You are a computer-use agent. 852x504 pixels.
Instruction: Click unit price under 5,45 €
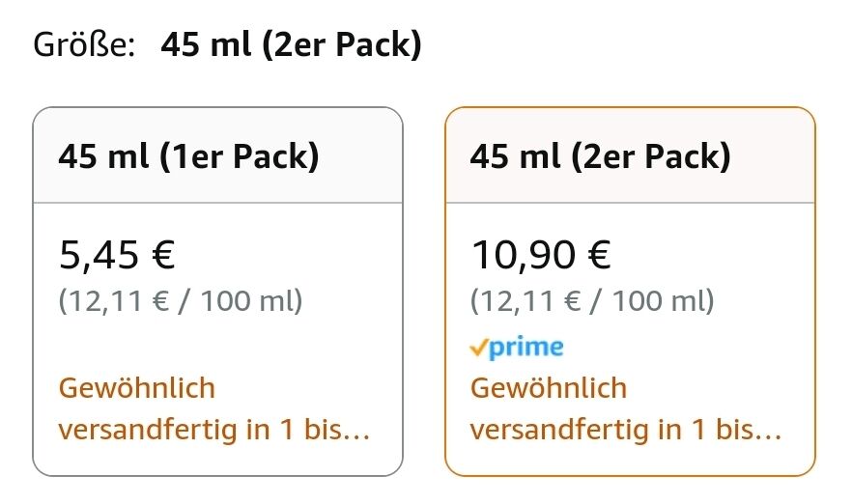click(x=181, y=301)
